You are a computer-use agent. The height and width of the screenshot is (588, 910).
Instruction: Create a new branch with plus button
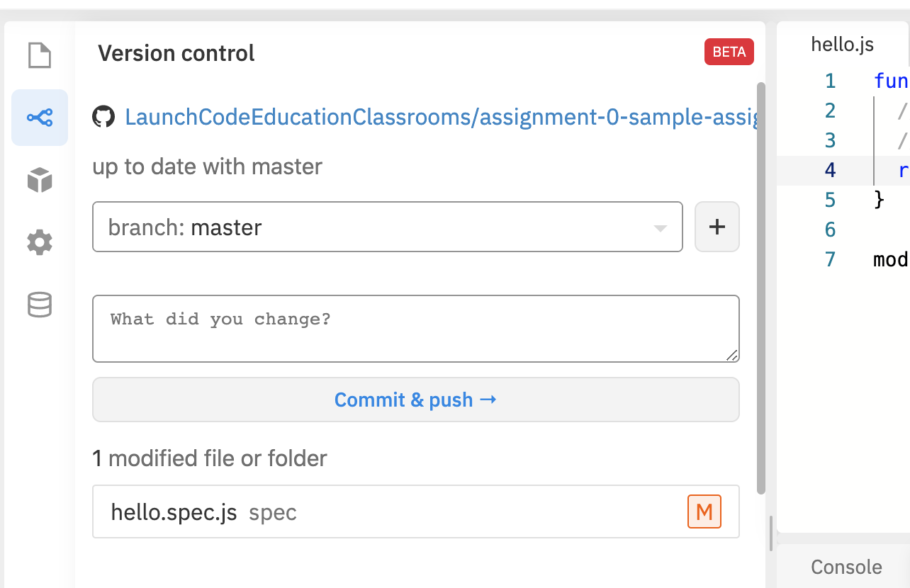pyautogui.click(x=717, y=227)
